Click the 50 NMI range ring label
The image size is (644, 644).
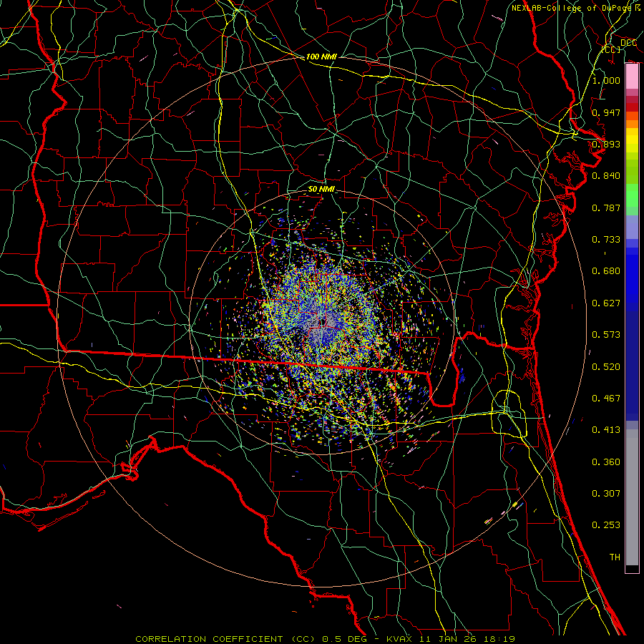point(321,189)
